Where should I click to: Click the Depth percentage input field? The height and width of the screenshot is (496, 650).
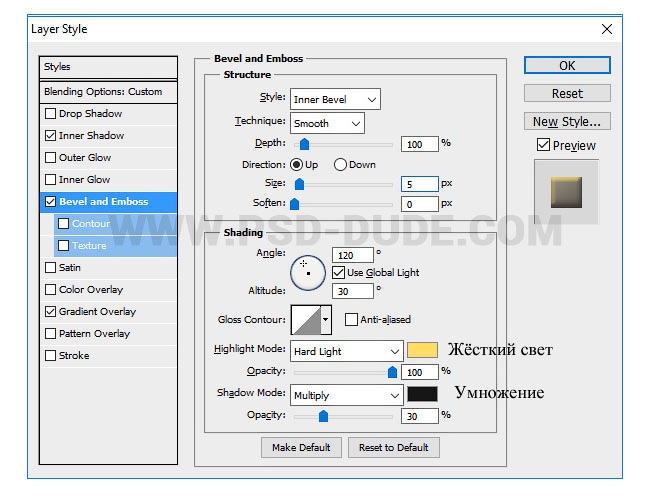(x=419, y=144)
